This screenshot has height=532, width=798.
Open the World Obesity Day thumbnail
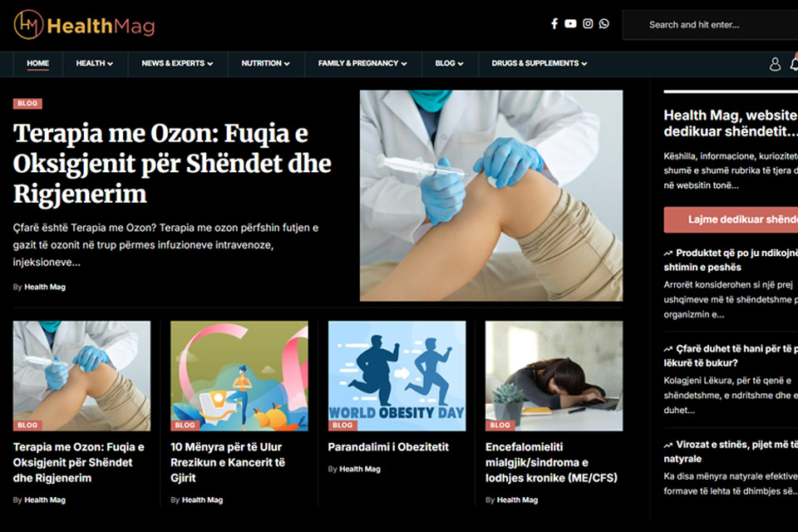397,376
